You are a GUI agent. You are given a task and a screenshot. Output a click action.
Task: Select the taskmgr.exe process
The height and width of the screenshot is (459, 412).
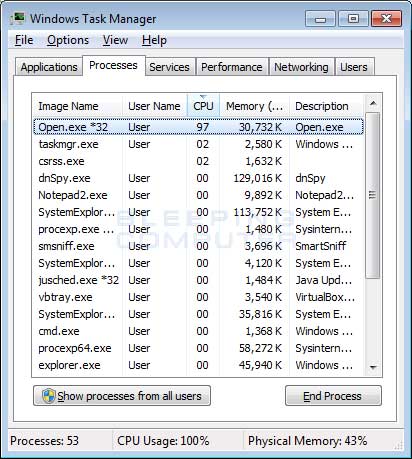click(198, 144)
